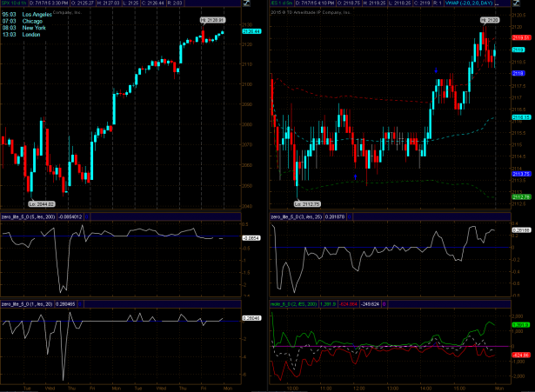The height and width of the screenshot is (392, 535).
Task: Click the SPX header open O: 2125.27
Action: pos(83,3)
